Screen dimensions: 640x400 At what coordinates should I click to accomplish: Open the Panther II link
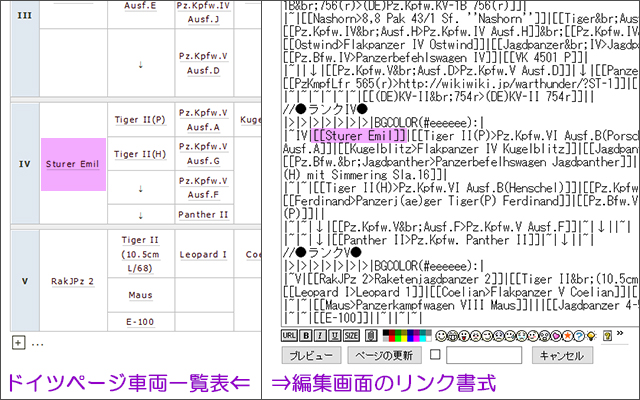[203, 215]
